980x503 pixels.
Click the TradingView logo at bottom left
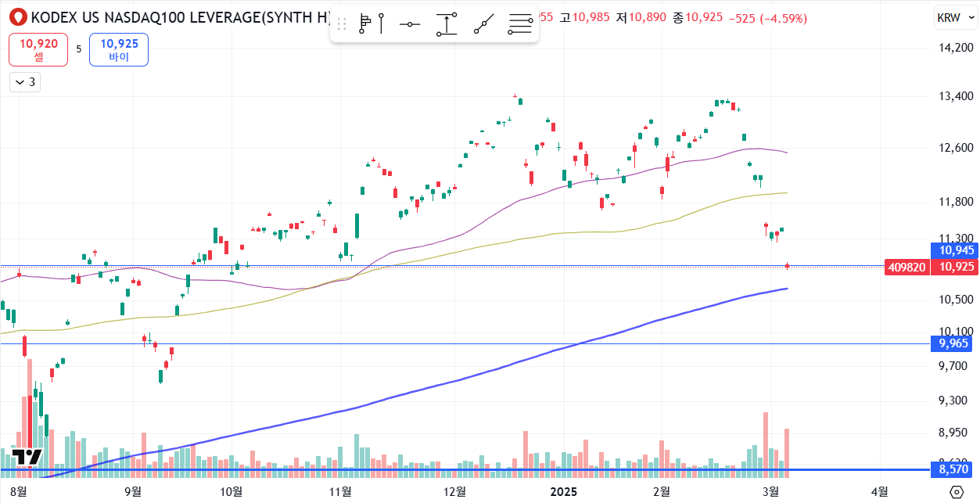click(27, 458)
